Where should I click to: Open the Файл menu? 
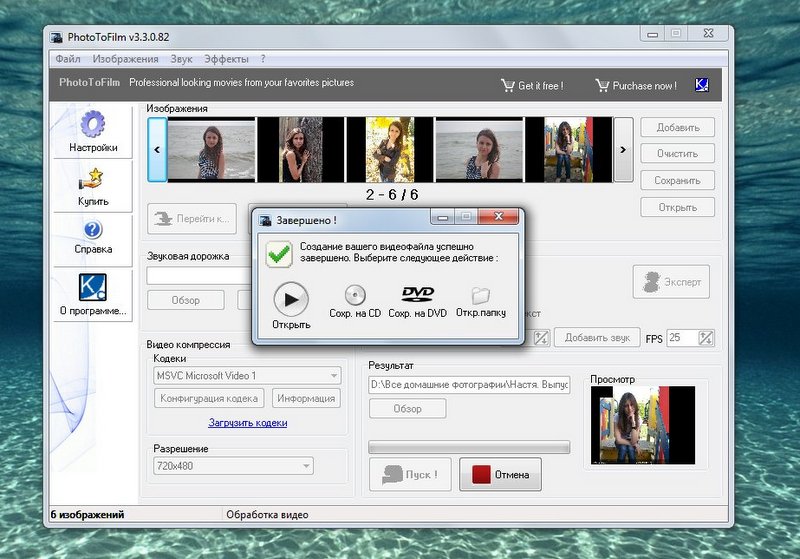[x=68, y=59]
